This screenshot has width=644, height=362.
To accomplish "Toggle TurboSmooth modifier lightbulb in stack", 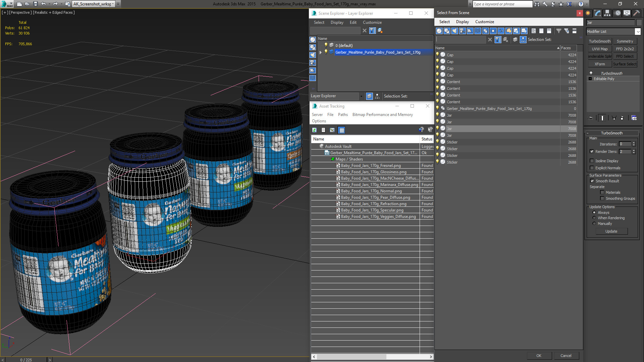I will pyautogui.click(x=591, y=73).
